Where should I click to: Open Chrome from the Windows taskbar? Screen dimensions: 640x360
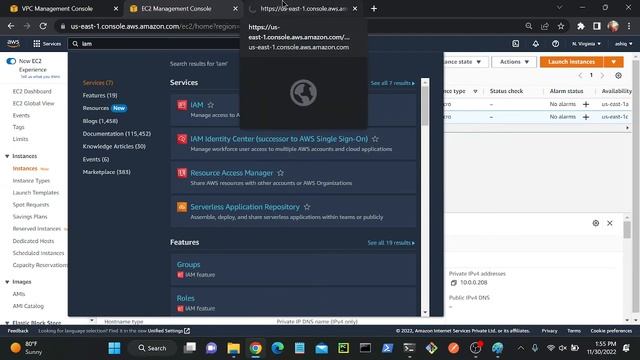click(x=256, y=348)
